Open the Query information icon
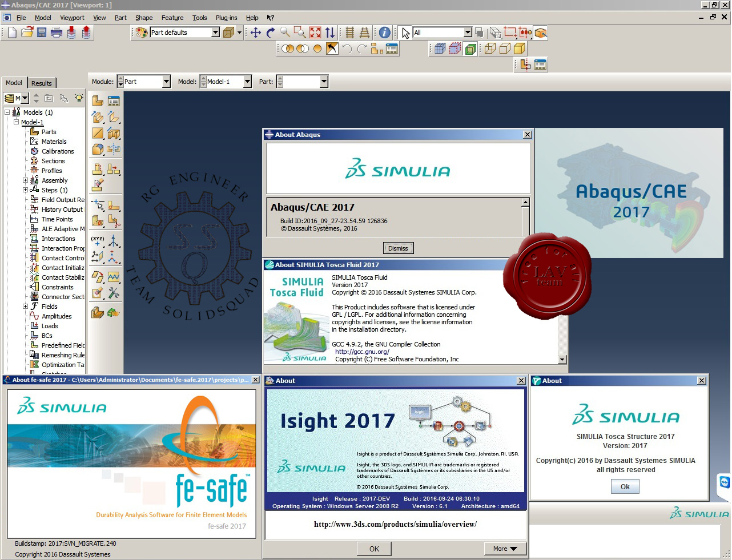 pyautogui.click(x=385, y=33)
